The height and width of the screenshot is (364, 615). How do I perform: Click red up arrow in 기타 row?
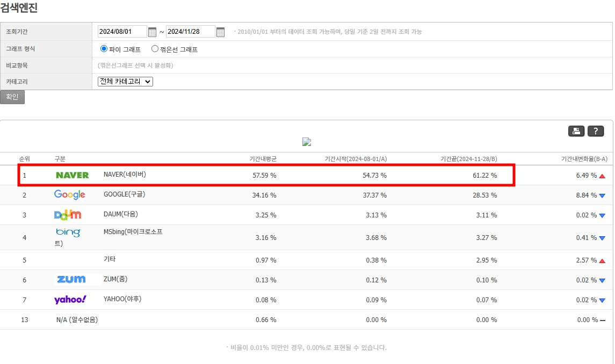click(602, 261)
